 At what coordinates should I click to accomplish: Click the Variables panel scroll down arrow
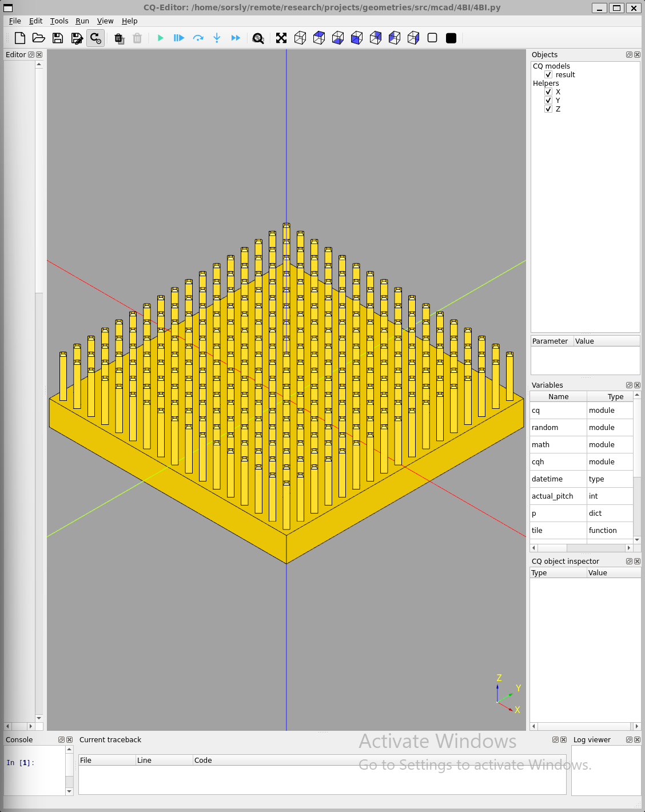click(637, 540)
